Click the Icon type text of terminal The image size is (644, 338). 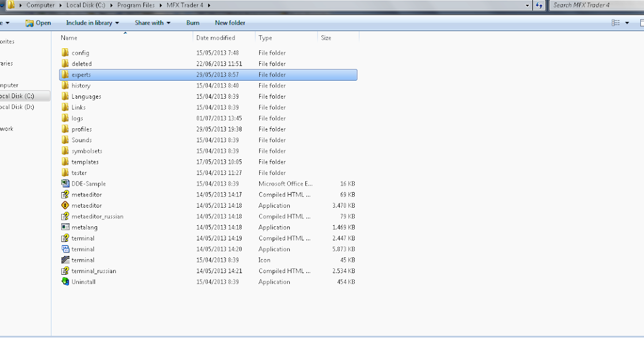[265, 260]
